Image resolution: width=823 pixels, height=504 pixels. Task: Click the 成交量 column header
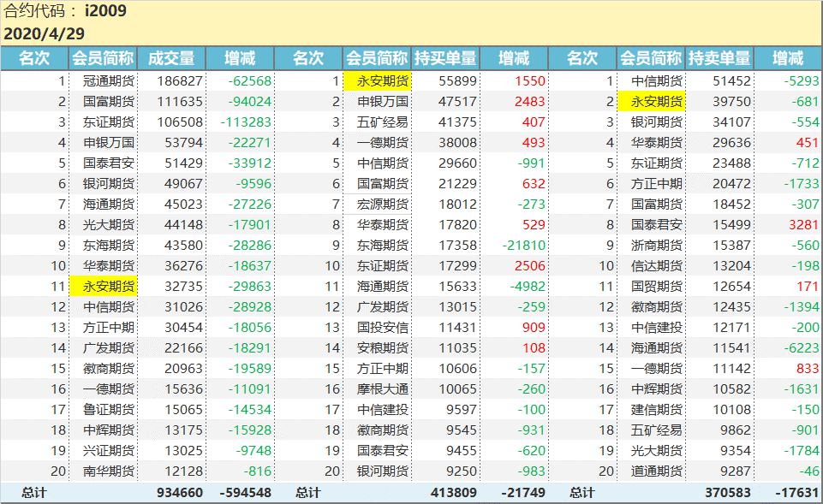tap(171, 58)
